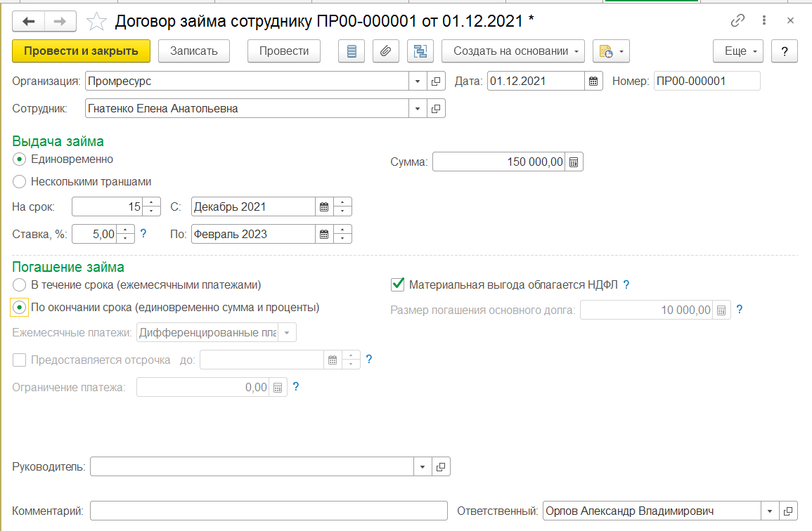Expand the Организация dropdown list
The width and height of the screenshot is (812, 531).
tap(418, 81)
